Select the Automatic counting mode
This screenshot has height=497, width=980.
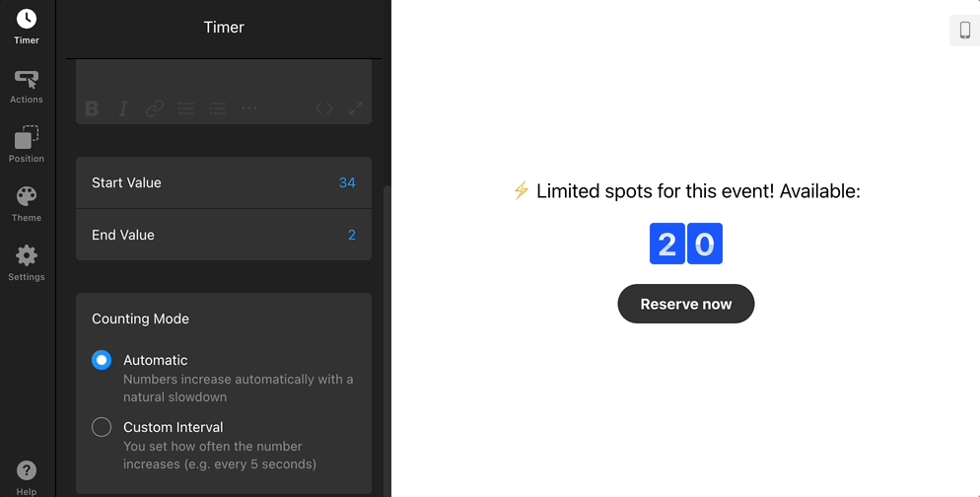point(102,360)
